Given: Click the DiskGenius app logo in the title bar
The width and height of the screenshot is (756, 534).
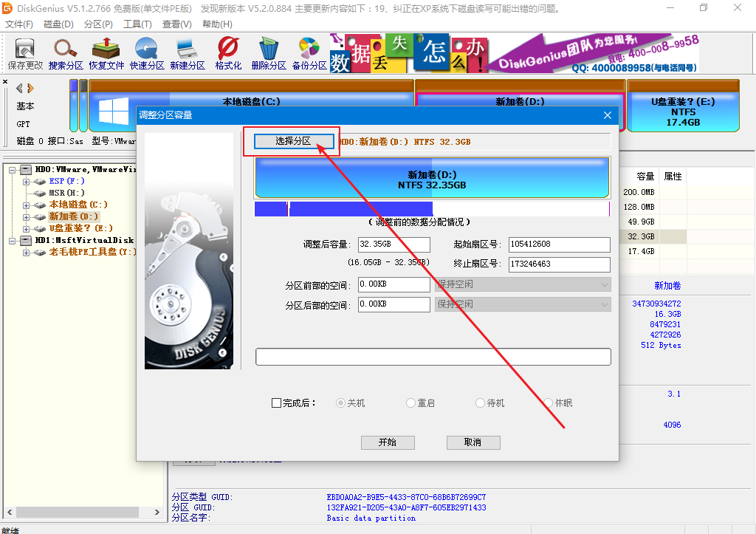Looking at the screenshot, I should (x=7, y=7).
